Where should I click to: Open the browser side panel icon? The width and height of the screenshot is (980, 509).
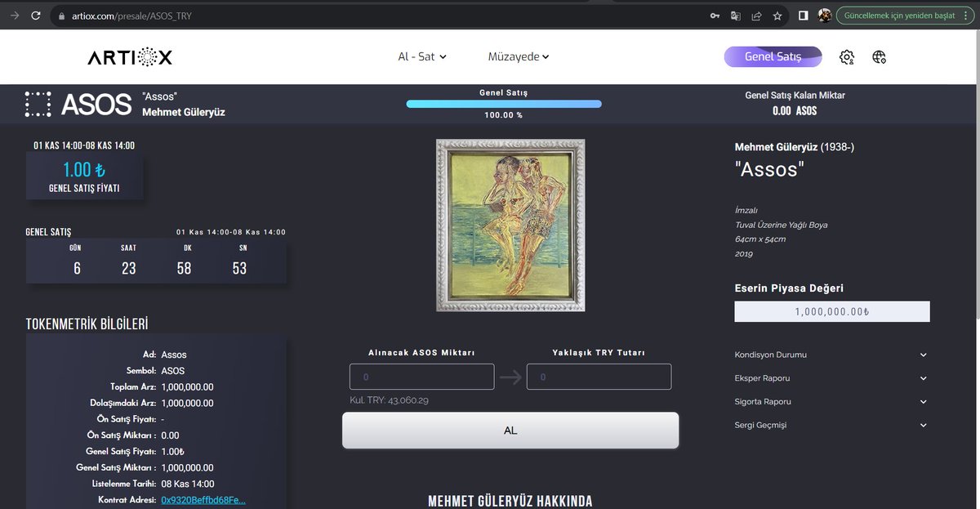pos(804,16)
